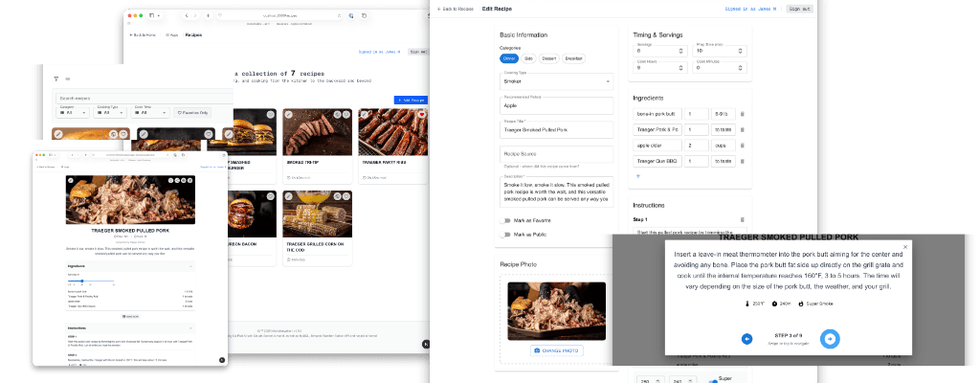Go to the previous step in the step popup
Viewport: 980px width, 383px height.
tap(746, 339)
